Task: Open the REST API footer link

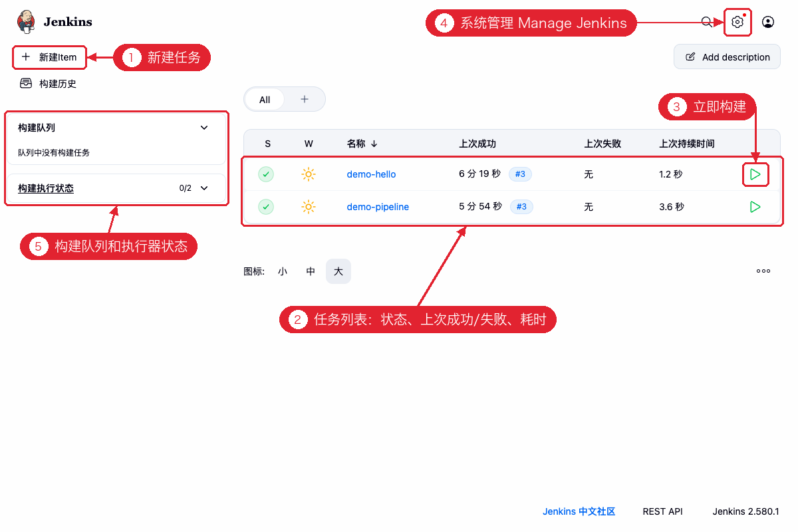Action: pos(663,511)
